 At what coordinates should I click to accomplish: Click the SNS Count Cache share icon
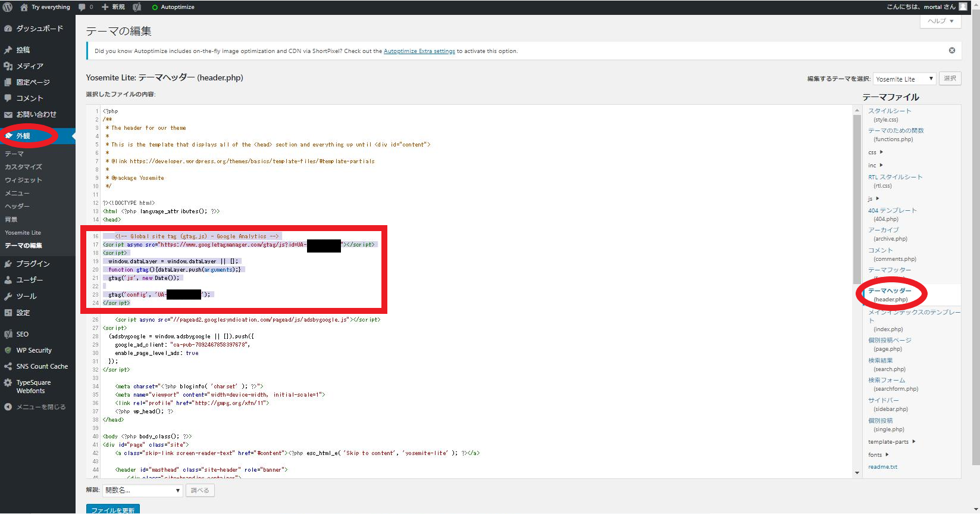8,366
